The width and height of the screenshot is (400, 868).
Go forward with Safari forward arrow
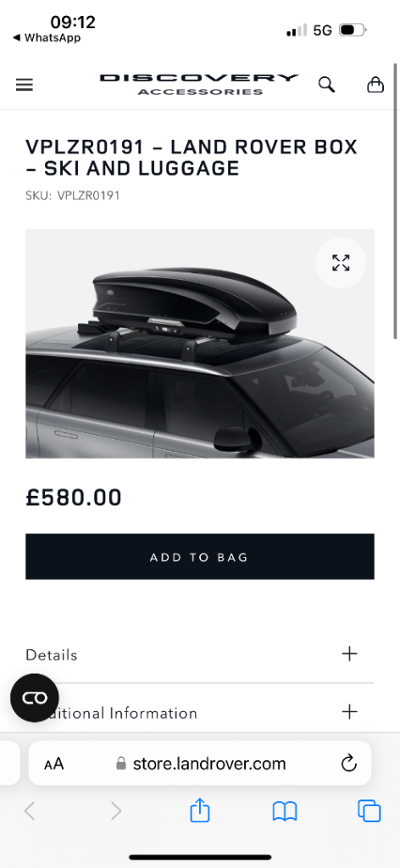[115, 811]
